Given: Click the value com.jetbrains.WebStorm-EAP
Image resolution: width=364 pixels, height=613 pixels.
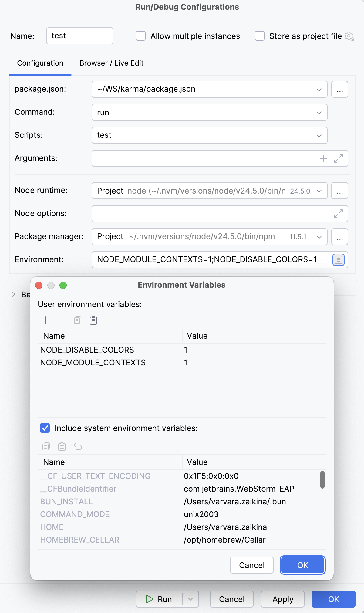Looking at the screenshot, I should click(239, 489).
